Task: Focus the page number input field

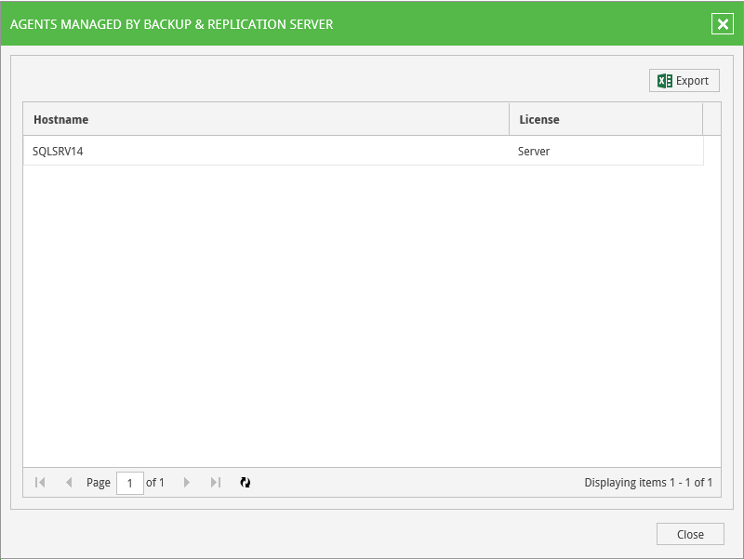Action: pyautogui.click(x=130, y=483)
